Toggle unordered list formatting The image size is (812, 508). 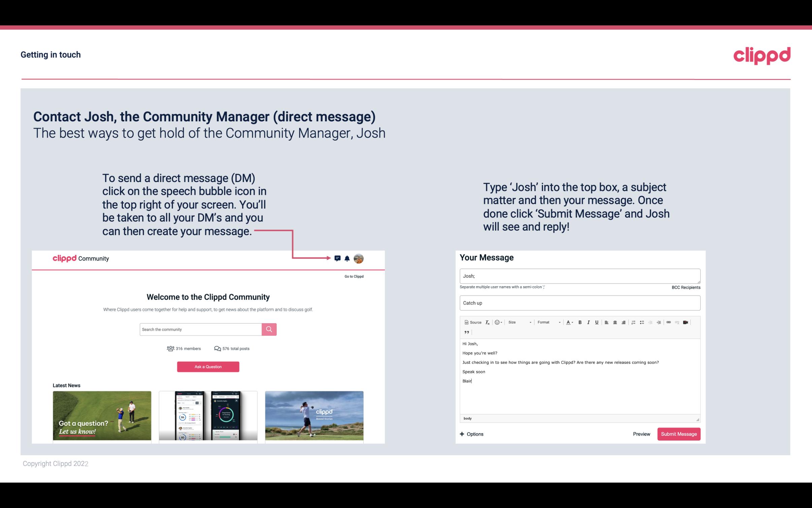click(643, 322)
